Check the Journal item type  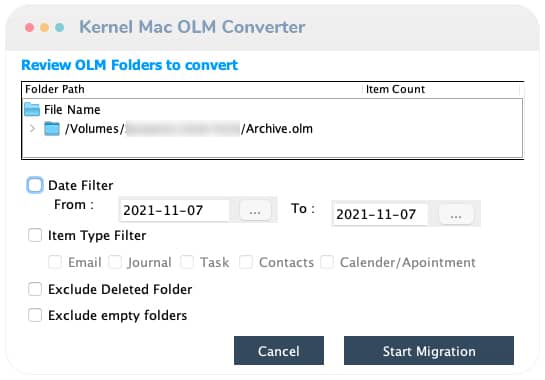click(x=115, y=262)
